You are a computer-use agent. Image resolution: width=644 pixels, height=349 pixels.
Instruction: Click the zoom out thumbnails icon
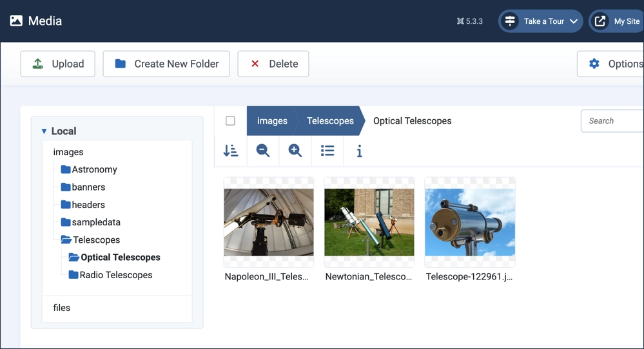tap(263, 151)
